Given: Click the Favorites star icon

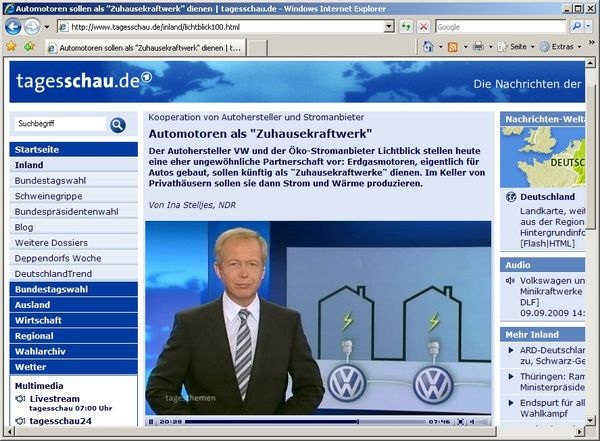Looking at the screenshot, I should pyautogui.click(x=12, y=47).
